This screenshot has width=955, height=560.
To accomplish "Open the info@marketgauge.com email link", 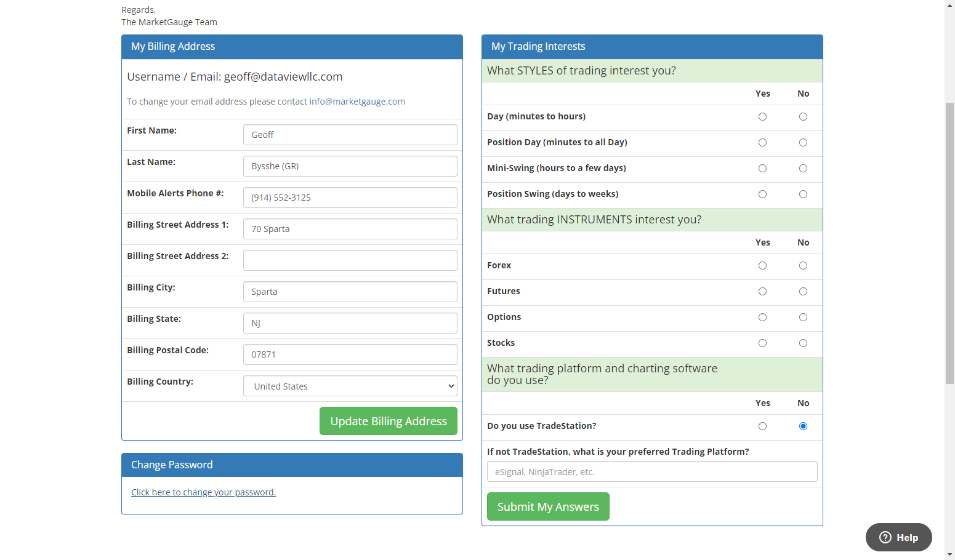I will click(x=357, y=102).
